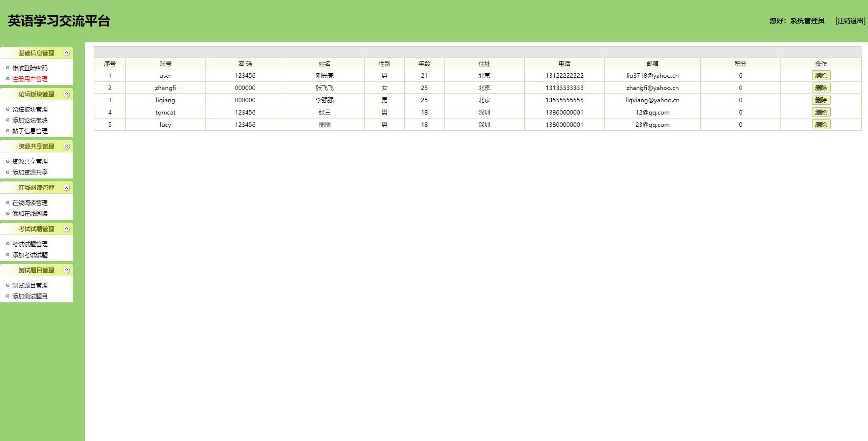Open 添加资源共享 page

pyautogui.click(x=30, y=173)
